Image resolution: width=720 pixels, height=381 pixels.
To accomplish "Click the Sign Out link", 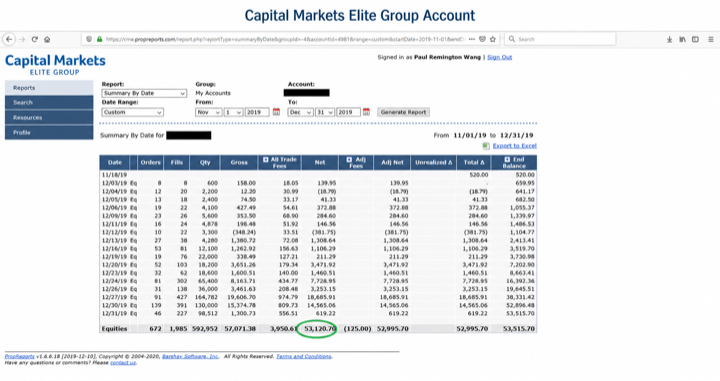I will [x=500, y=57].
